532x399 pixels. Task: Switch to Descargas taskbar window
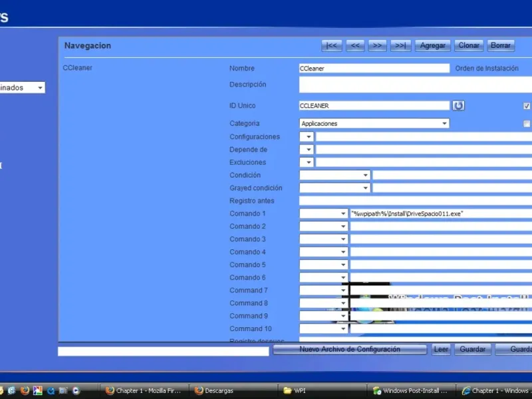(233, 391)
